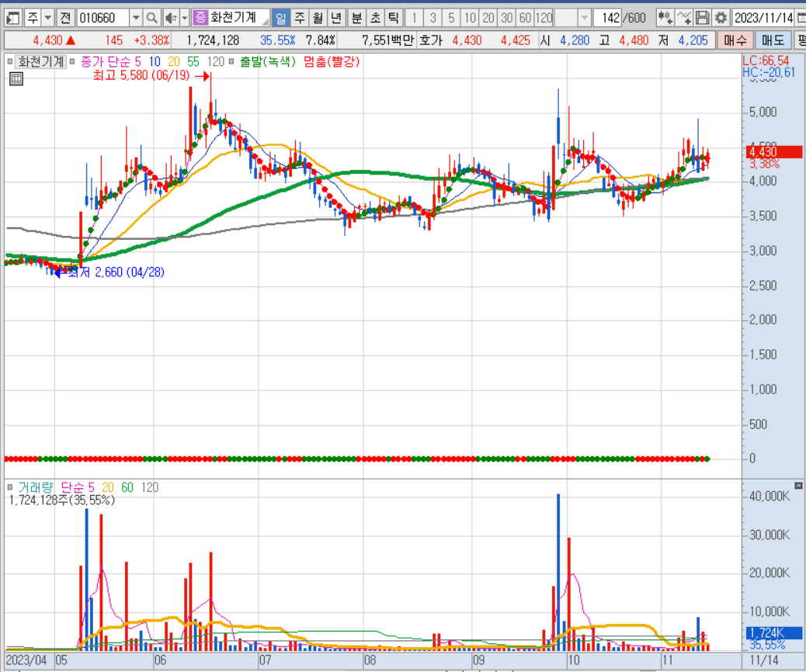Open the stock code 010660 history dropdown
Screen dimensions: 806x672
pos(136,19)
